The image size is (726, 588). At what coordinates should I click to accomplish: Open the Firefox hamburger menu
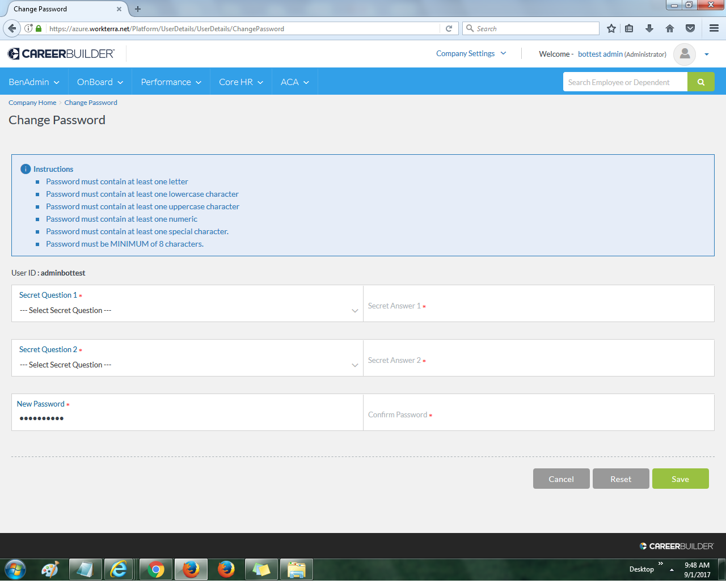[713, 28]
